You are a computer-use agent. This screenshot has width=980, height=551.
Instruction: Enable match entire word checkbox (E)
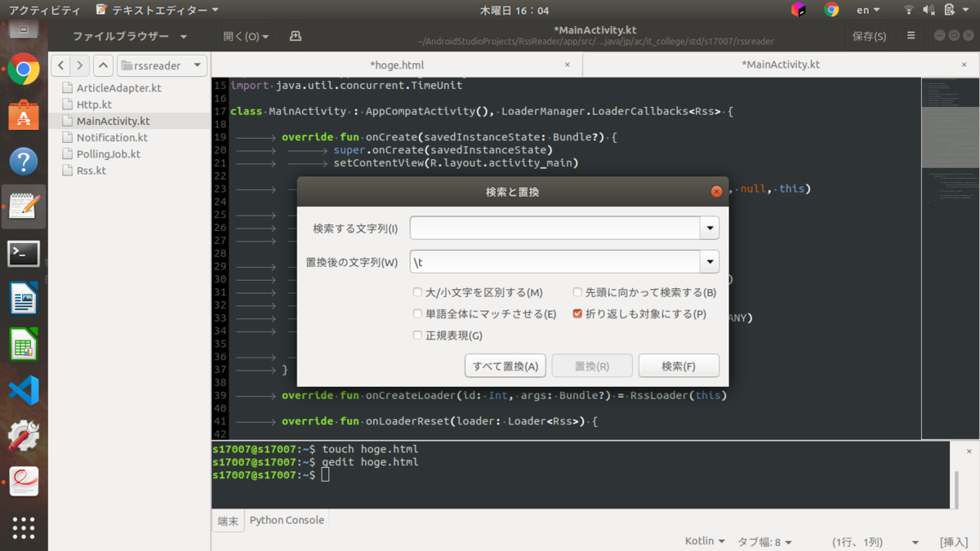point(418,313)
